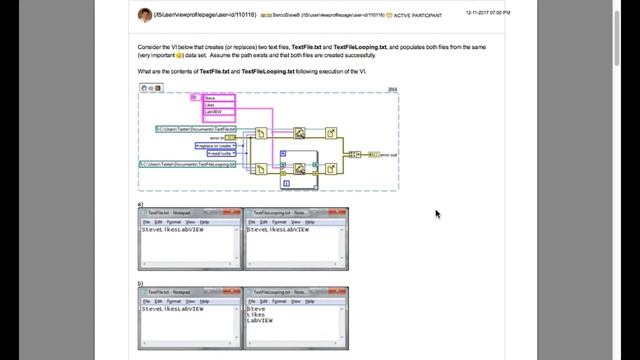Open the post author's avatar picture
Image resolution: width=640 pixels, height=360 pixels.
[x=145, y=15]
